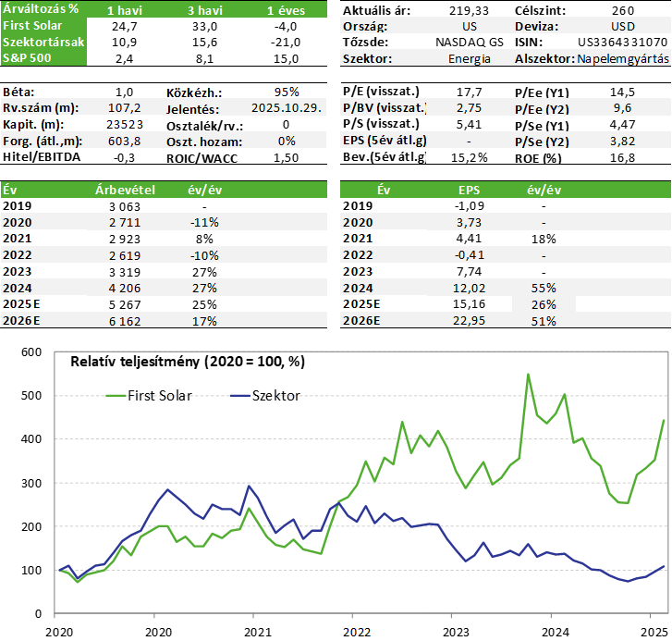Select ROIC/WACC value 1,50

point(286,158)
